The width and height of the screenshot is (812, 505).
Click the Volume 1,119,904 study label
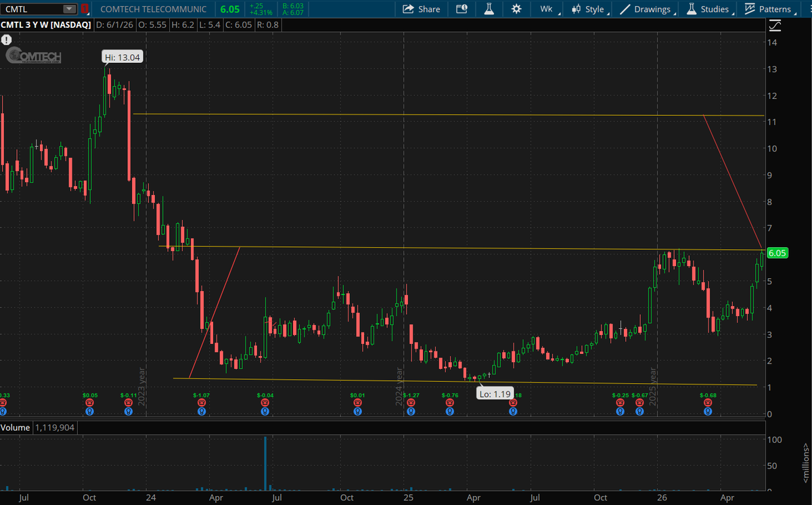[39, 427]
